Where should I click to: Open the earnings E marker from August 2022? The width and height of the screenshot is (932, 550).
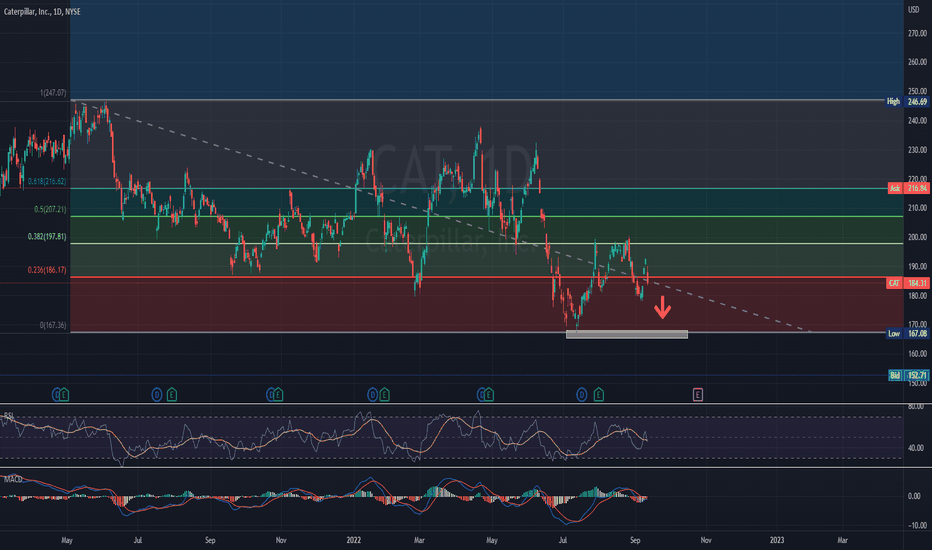(x=599, y=394)
